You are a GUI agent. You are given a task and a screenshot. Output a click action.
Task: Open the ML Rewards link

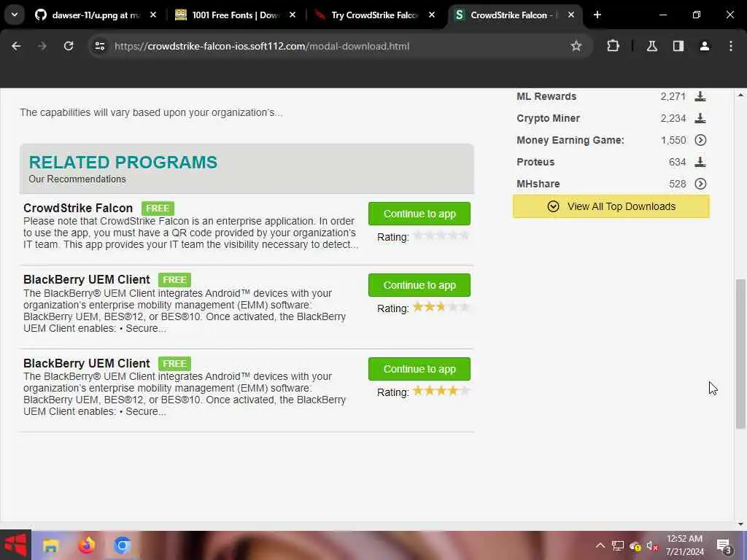pyautogui.click(x=546, y=96)
